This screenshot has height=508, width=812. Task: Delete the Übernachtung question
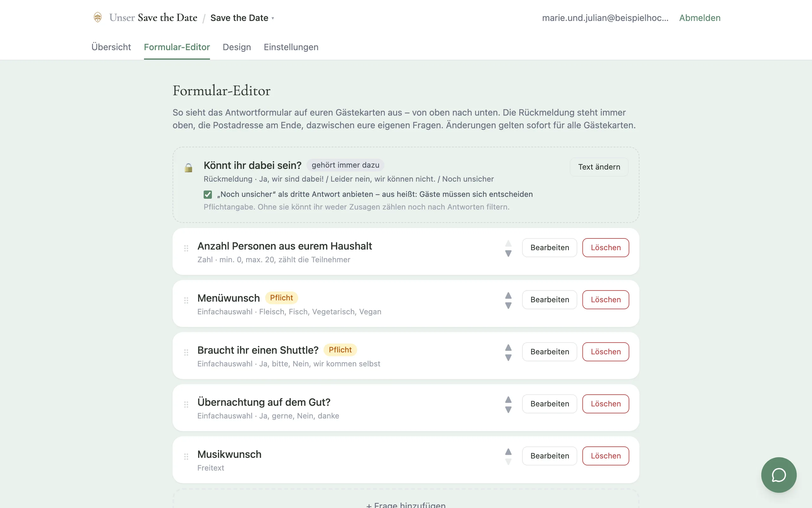point(606,404)
